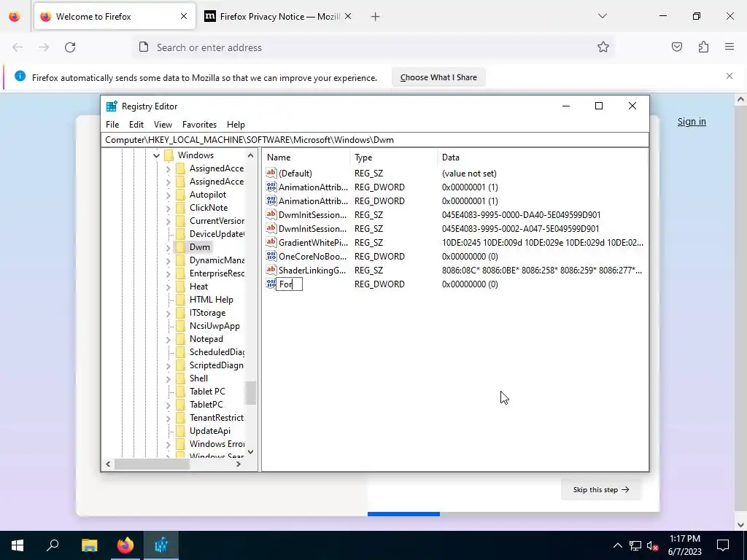Click the taskbar clock showing 1:17 PM
Viewport: 747px width, 560px height.
[x=684, y=545]
